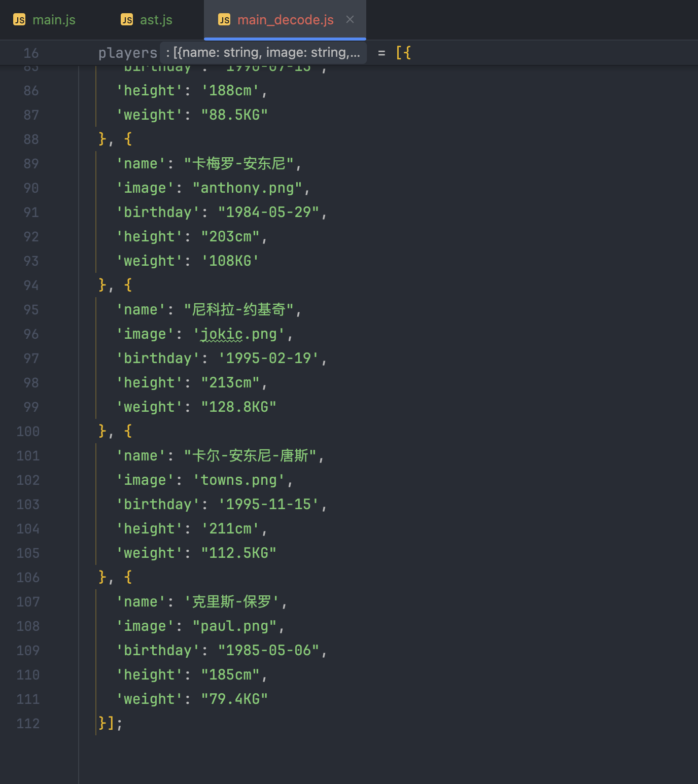Click the JS file icon on main.js tab
The image size is (698, 784).
click(x=19, y=20)
